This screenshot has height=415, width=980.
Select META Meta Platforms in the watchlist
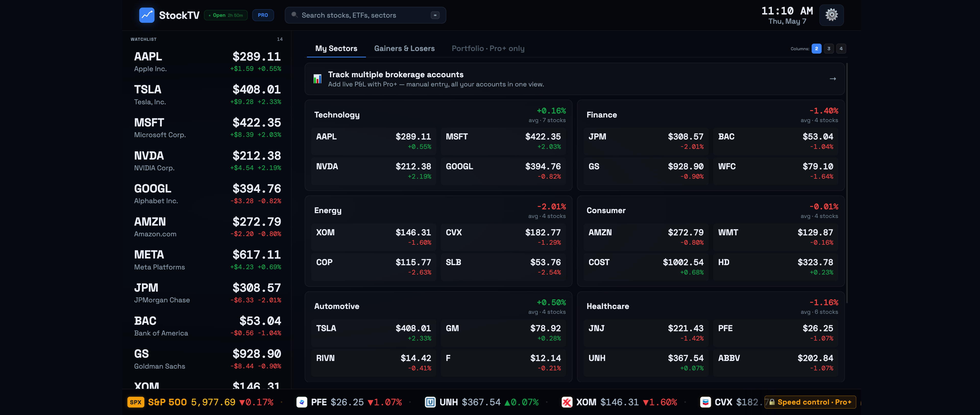(x=207, y=260)
